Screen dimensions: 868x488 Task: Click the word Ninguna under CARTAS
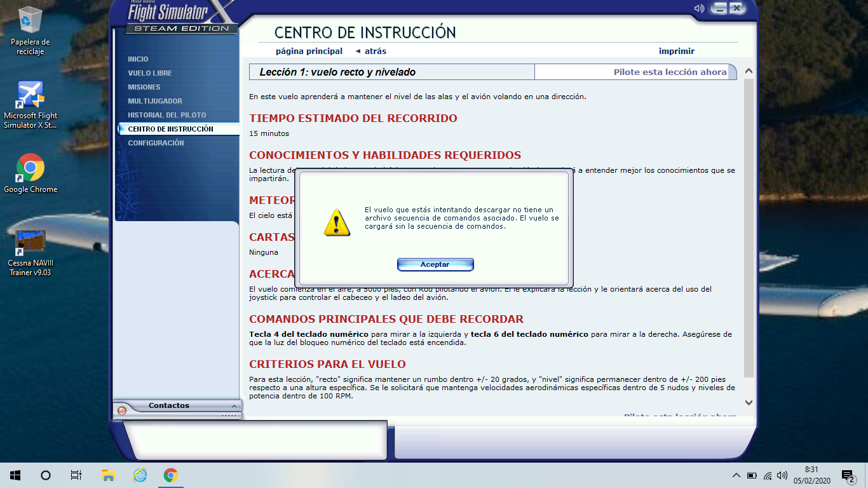click(x=264, y=252)
